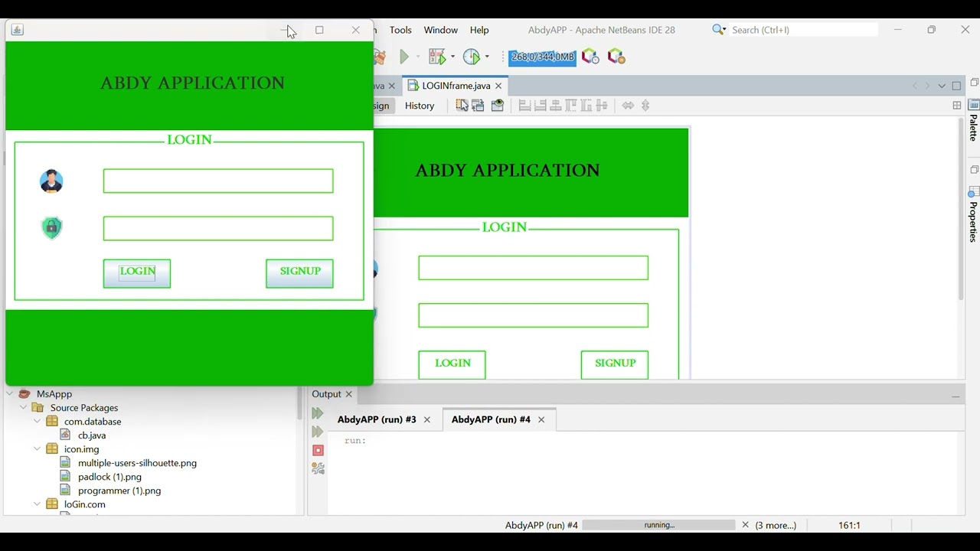
Task: Select LOGIN button in the NetBeans designer
Action: point(452,364)
